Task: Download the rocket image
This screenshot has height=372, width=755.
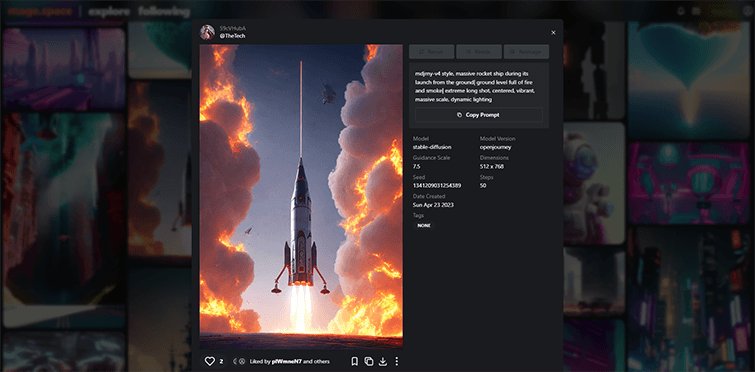Action: 383,361
